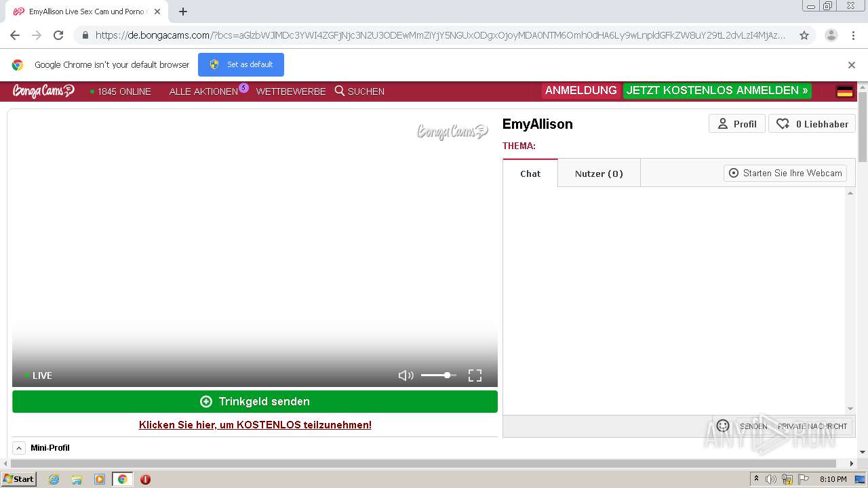Click page vertical scrollbar thumb

coord(863,127)
